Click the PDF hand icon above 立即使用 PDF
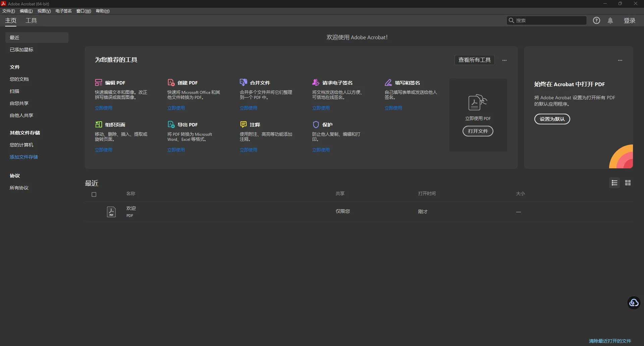 [x=478, y=102]
